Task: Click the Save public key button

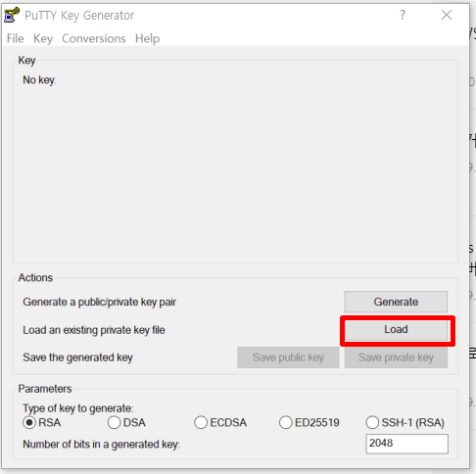Action: coord(288,357)
